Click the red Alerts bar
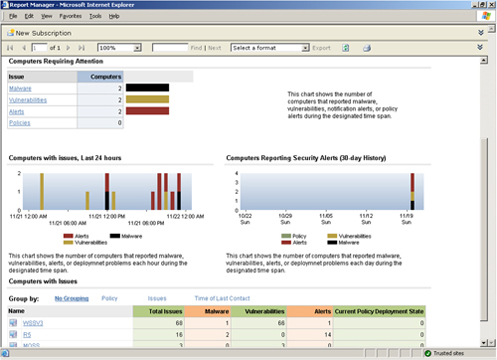 click(147, 111)
